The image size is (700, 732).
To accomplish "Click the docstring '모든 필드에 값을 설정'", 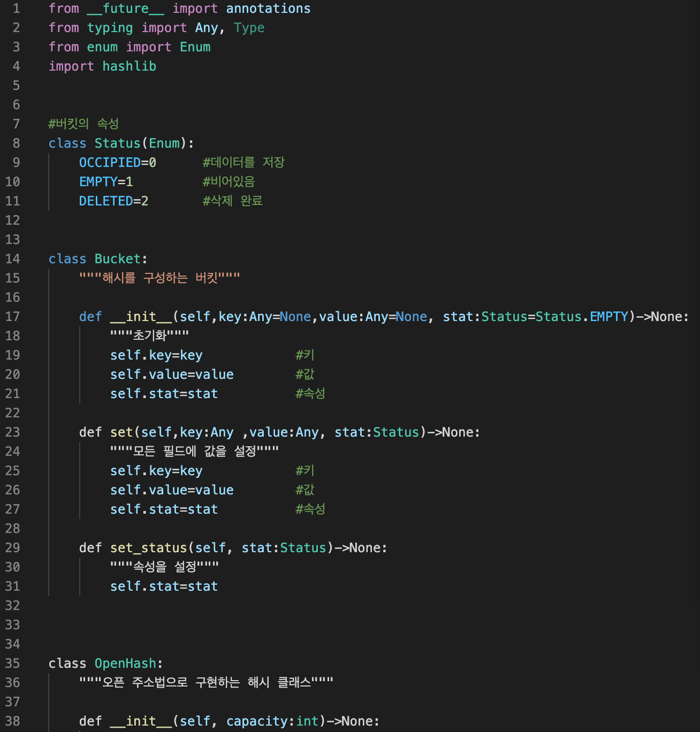I will pos(194,452).
